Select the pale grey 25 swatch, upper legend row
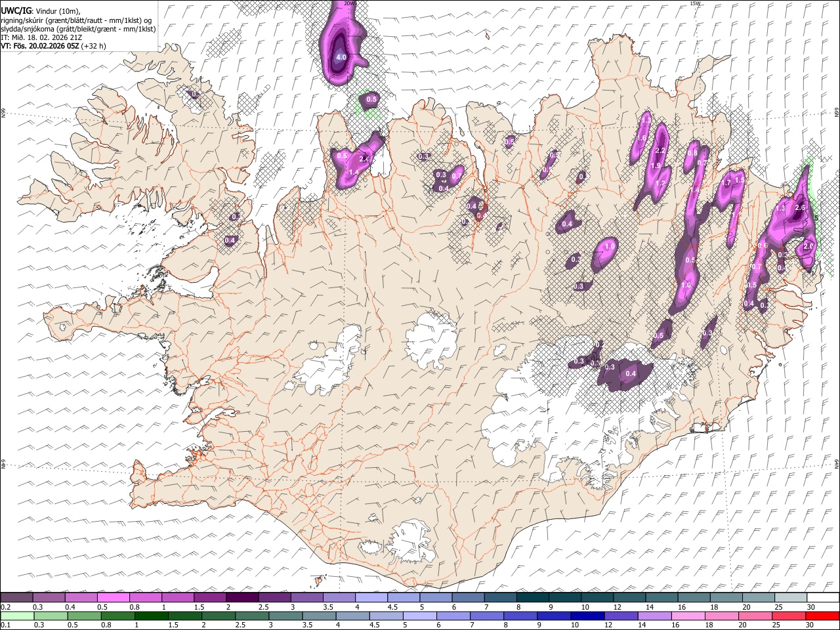 tap(790, 598)
